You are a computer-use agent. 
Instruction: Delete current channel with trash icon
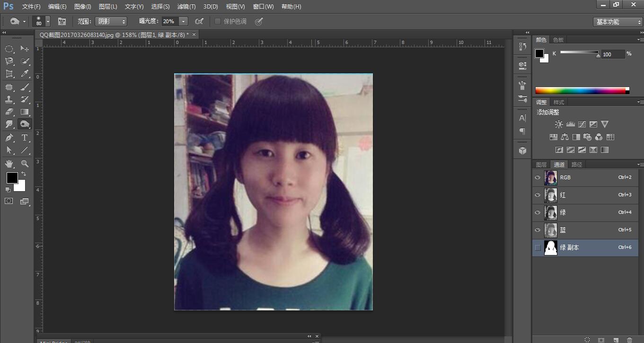tap(629, 340)
